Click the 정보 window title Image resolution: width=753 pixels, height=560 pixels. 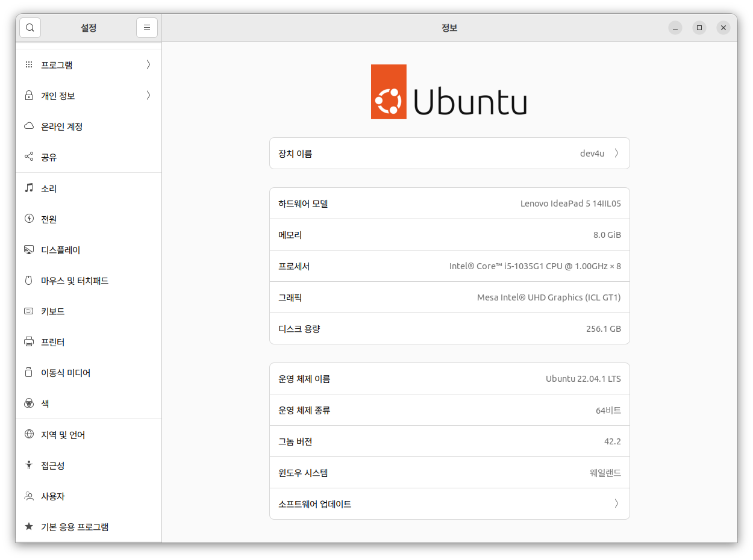pos(449,28)
